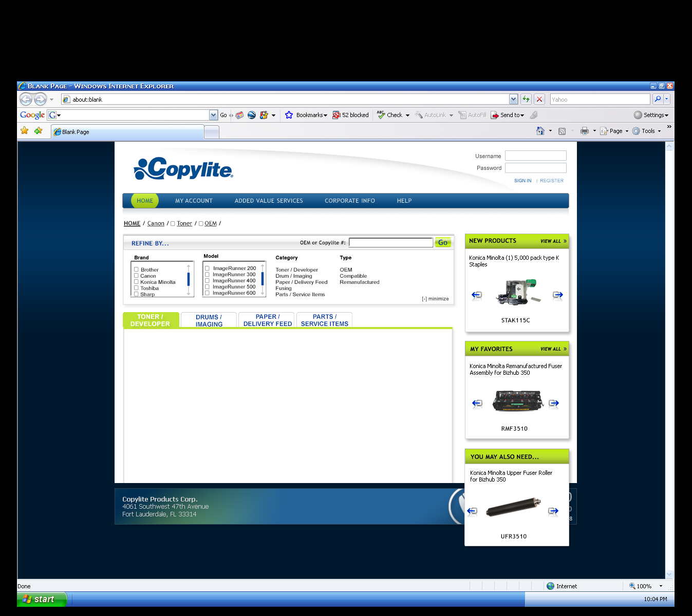The width and height of the screenshot is (692, 616).
Task: Open the Page menu dropdown
Action: 627,131
